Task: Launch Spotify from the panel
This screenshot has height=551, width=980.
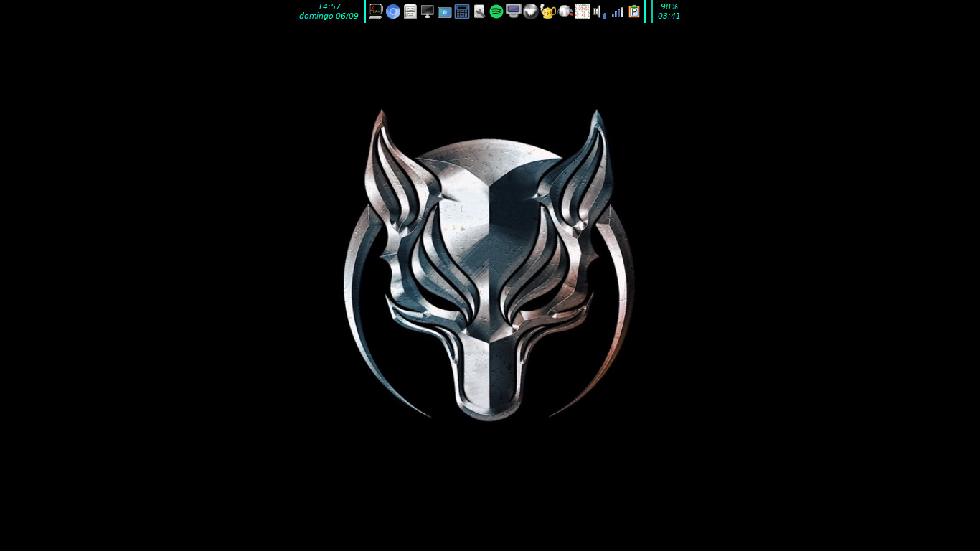Action: point(496,11)
